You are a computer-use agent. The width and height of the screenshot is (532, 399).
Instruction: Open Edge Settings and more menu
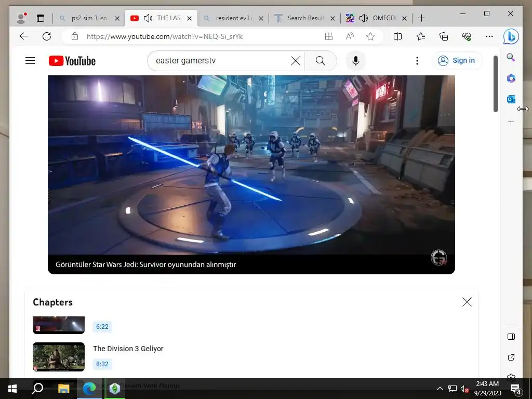click(x=489, y=36)
